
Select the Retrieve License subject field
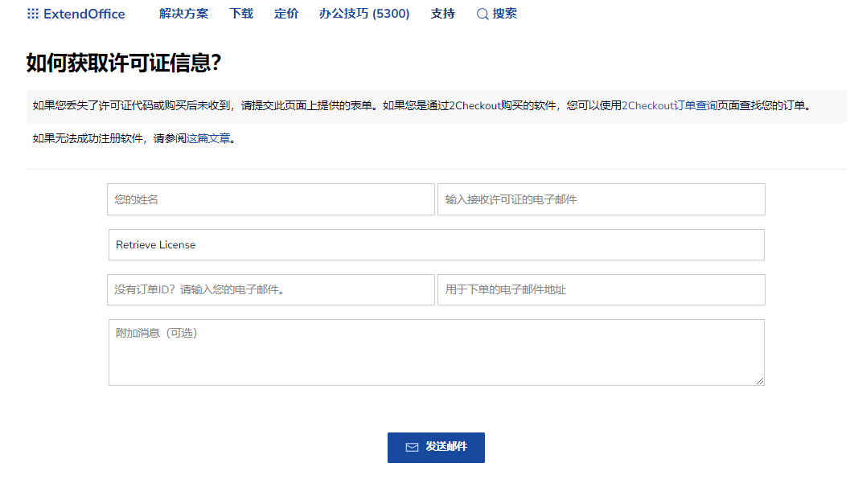coord(436,244)
